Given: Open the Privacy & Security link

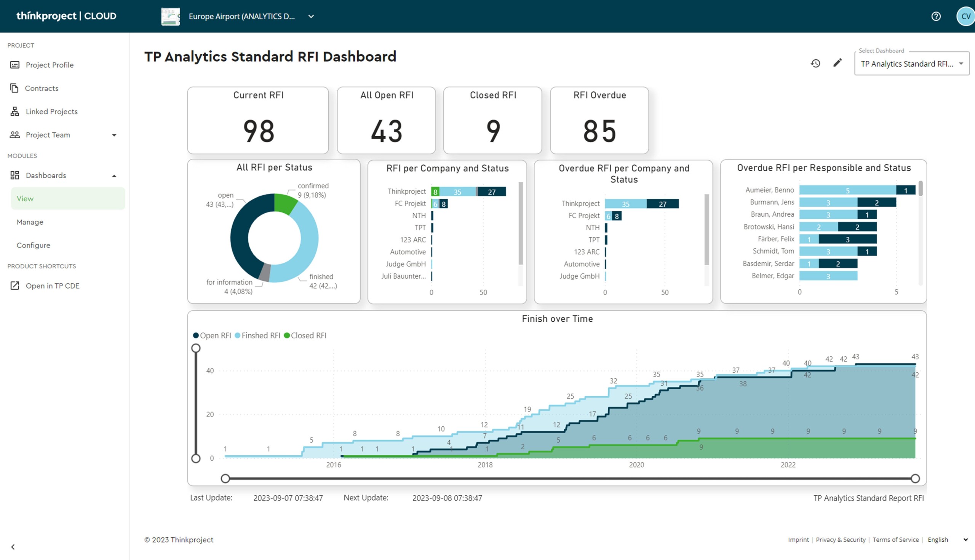Looking at the screenshot, I should tap(840, 539).
